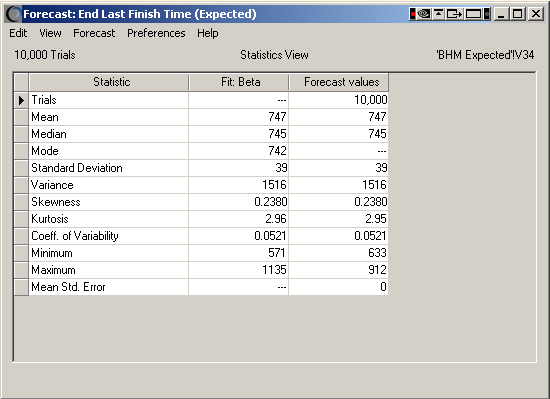Click Fit: Beta Variance value 1516

[x=239, y=185]
